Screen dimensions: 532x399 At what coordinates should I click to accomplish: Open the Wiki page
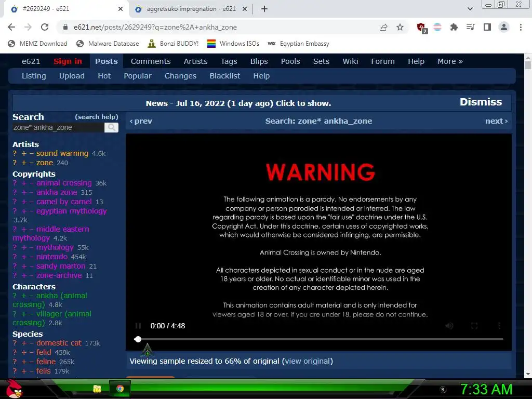[350, 61]
